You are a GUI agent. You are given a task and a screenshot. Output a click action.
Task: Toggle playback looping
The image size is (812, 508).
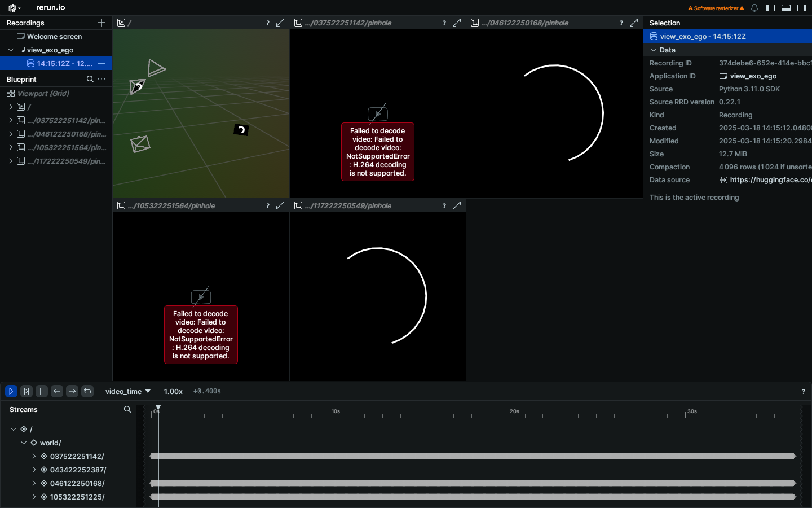click(x=87, y=391)
